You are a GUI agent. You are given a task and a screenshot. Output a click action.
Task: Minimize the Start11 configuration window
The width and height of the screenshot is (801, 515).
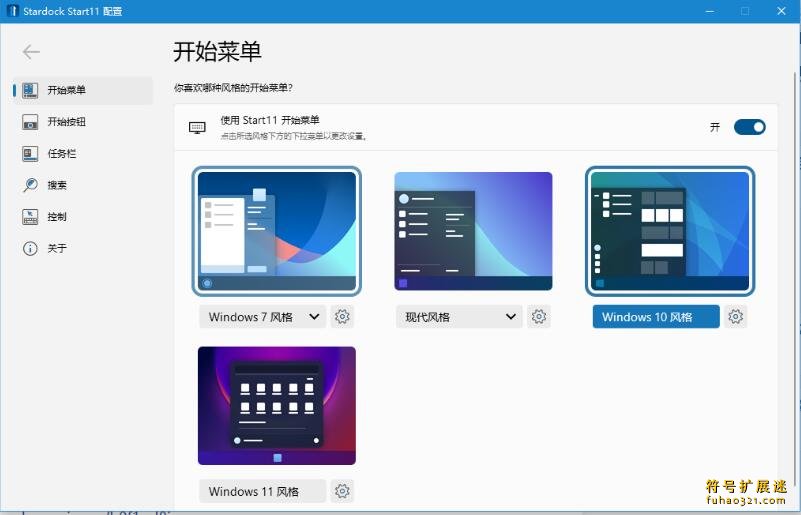[710, 11]
